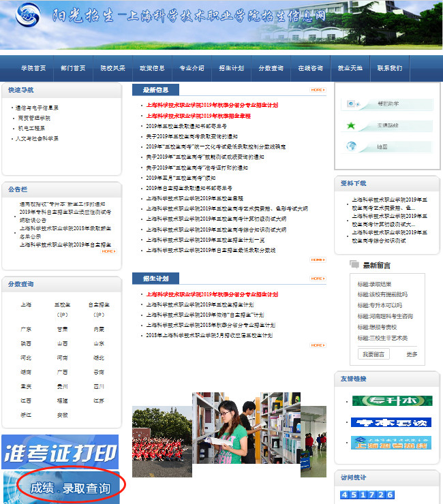Go to 联系我们 menu item
This screenshot has height=504, width=443.
click(x=390, y=68)
